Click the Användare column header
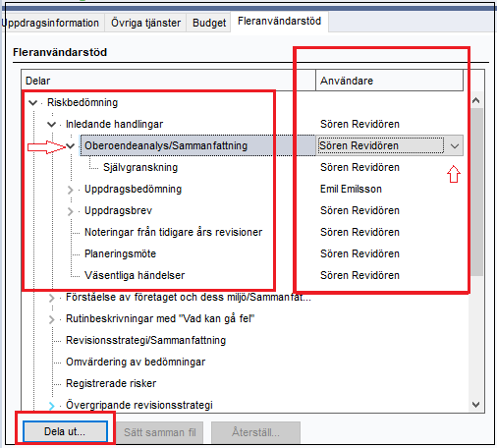Image resolution: width=497 pixels, height=448 pixels. [389, 81]
